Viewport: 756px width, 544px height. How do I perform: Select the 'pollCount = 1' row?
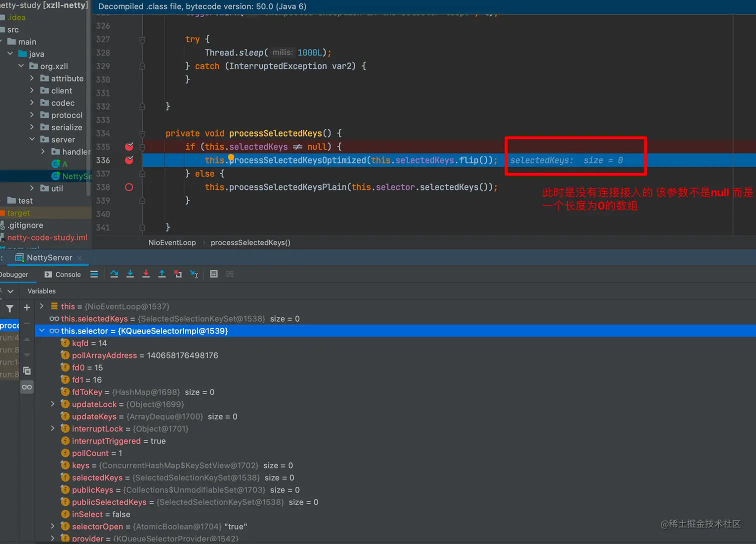tap(395, 453)
